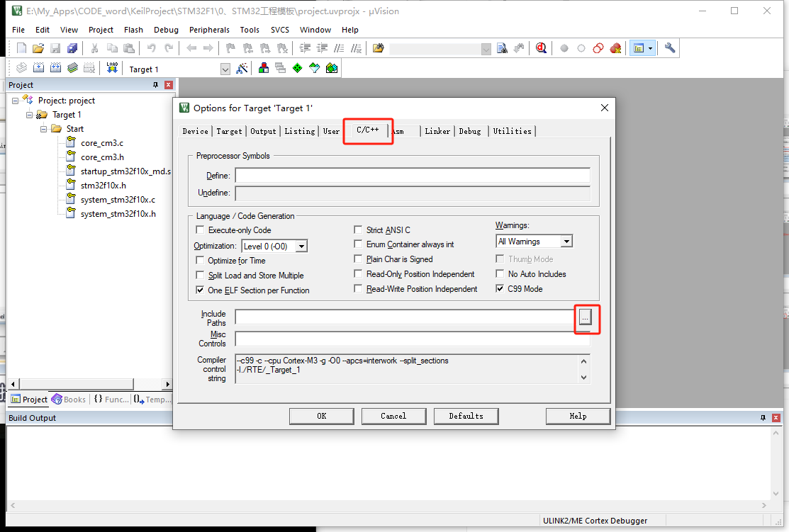
Task: Click the Batch Build icon
Action: pos(72,68)
